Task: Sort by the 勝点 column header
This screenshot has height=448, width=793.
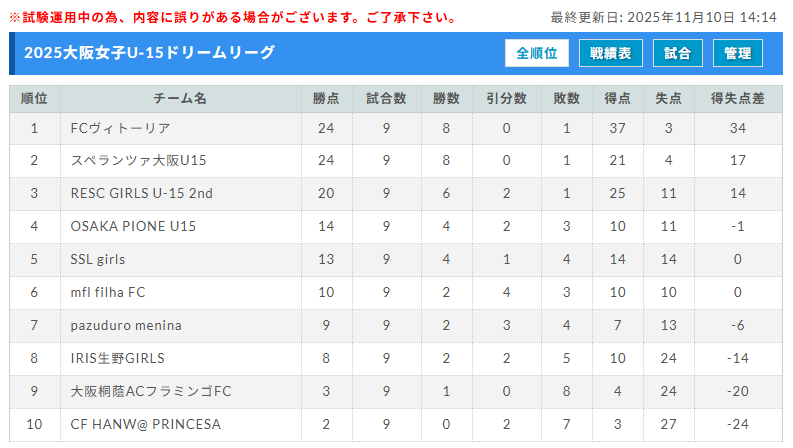Action: (326, 98)
